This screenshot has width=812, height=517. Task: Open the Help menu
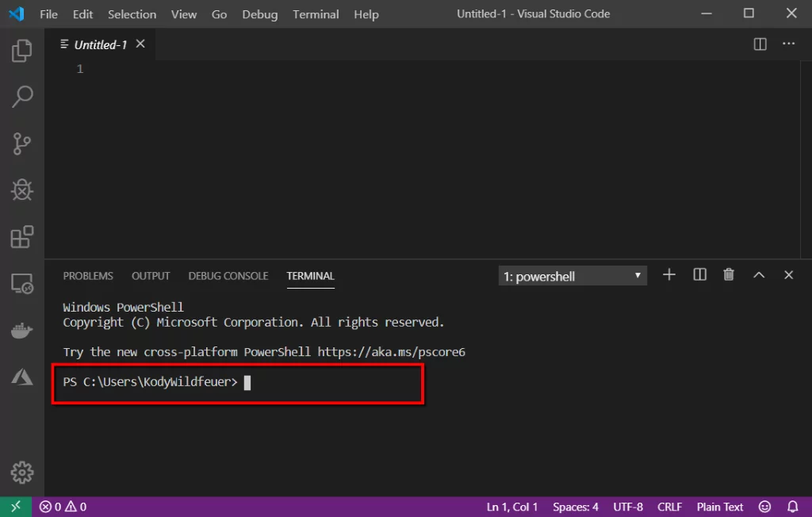click(x=366, y=14)
